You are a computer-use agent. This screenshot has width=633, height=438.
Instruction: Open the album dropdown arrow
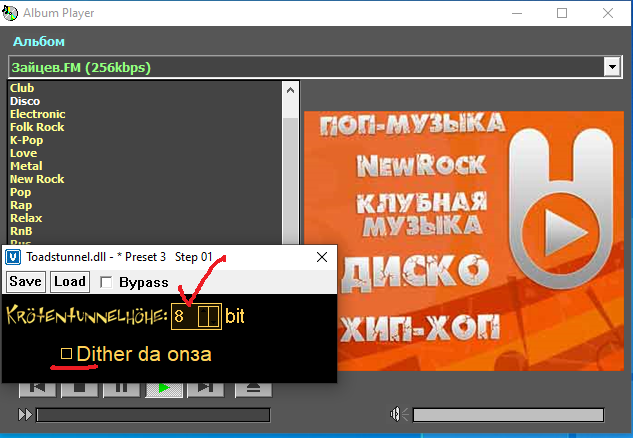point(612,67)
